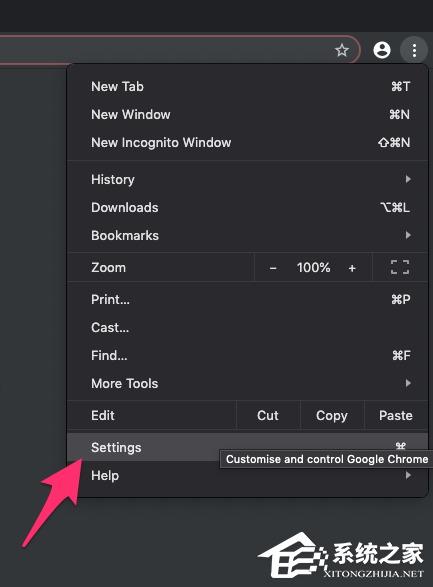Decrease zoom with the minus button
The height and width of the screenshot is (587, 433).
coord(273,268)
